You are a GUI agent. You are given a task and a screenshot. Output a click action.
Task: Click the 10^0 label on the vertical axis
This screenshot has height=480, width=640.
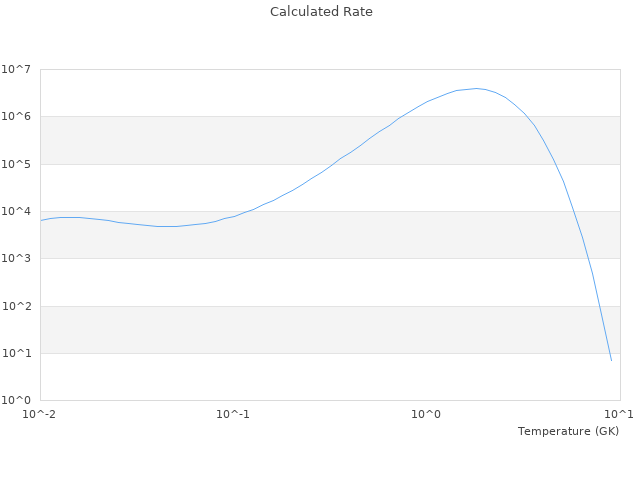pyautogui.click(x=17, y=400)
